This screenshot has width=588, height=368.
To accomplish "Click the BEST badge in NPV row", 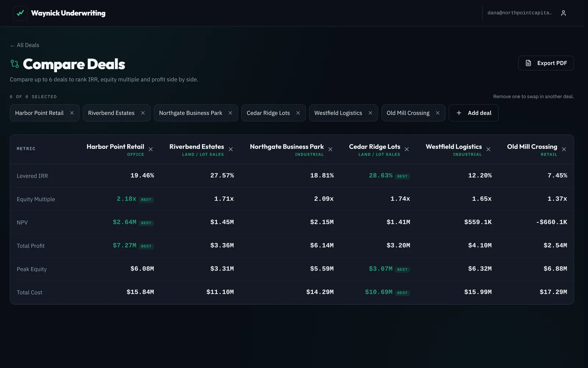I will (x=146, y=223).
